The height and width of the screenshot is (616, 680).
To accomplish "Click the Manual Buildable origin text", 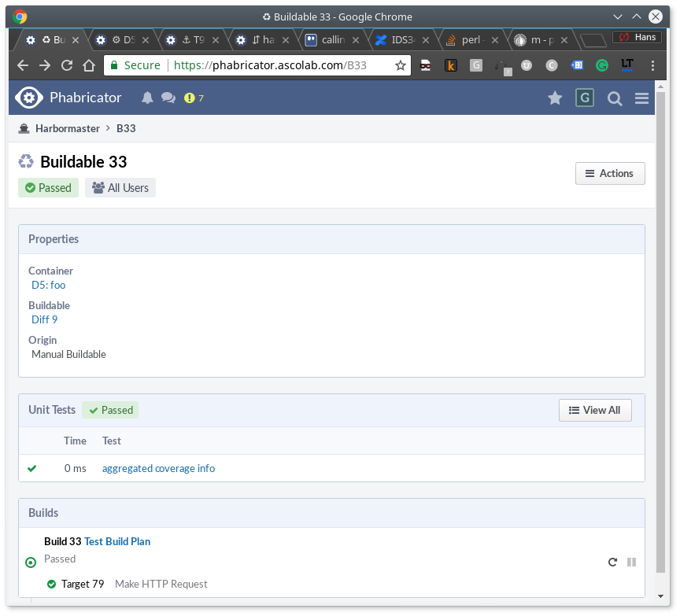I will 68,354.
